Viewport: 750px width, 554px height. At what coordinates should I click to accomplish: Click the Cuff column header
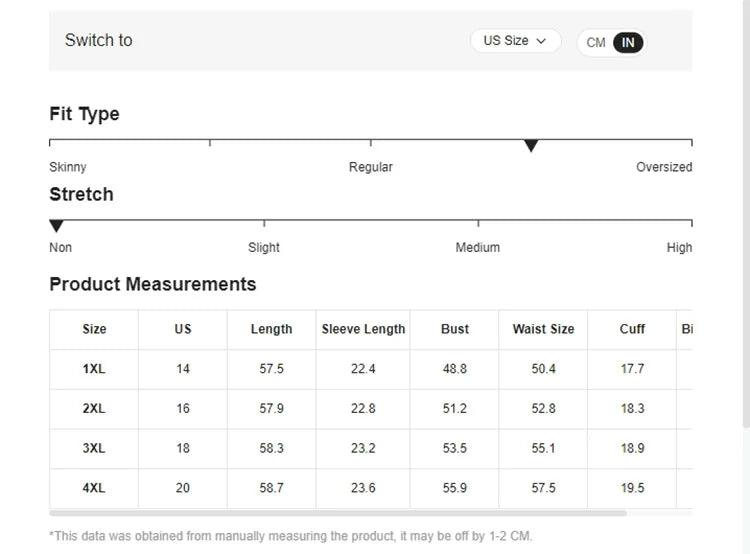632,329
